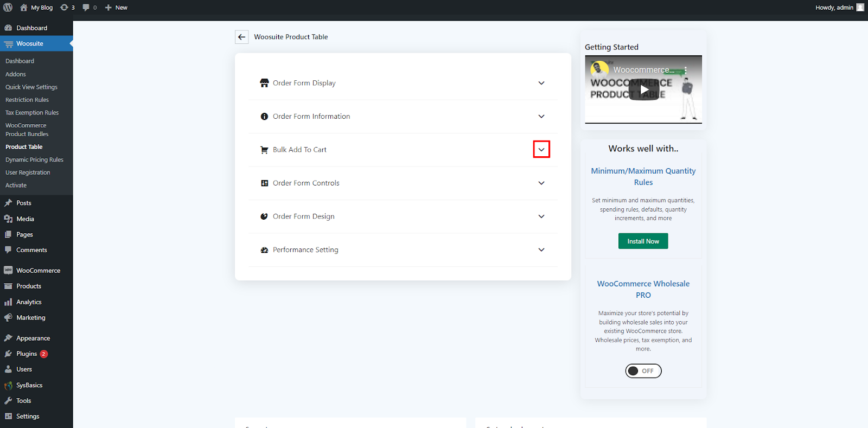
Task: Select Woosuite in the sidebar
Action: pyautogui.click(x=36, y=44)
